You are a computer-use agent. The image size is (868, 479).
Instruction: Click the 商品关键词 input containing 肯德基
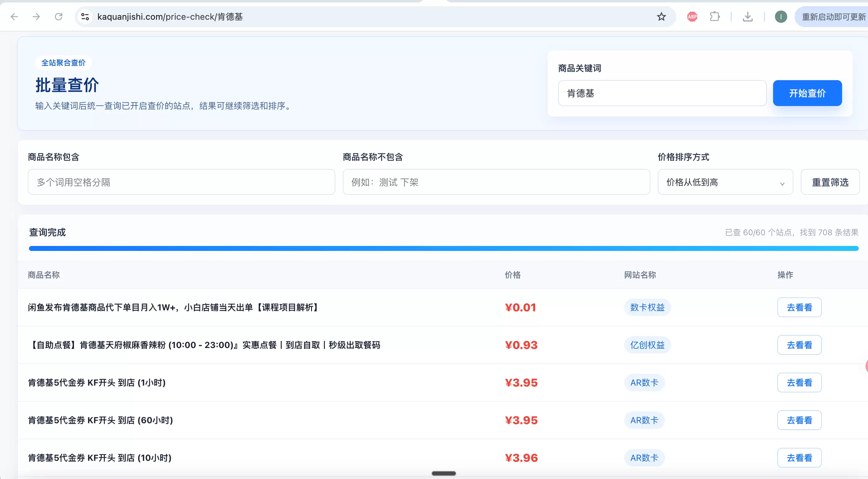662,93
